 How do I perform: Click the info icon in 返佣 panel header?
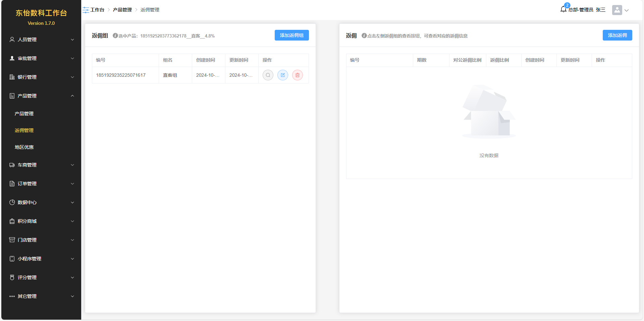[x=364, y=36]
